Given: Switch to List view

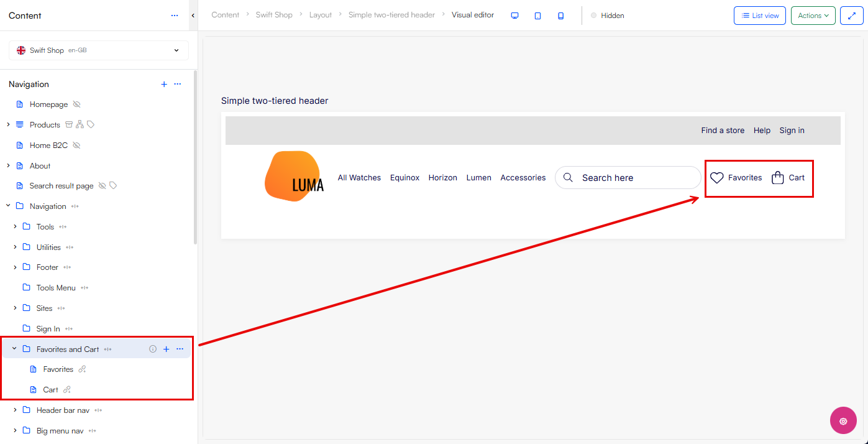Looking at the screenshot, I should click(759, 16).
